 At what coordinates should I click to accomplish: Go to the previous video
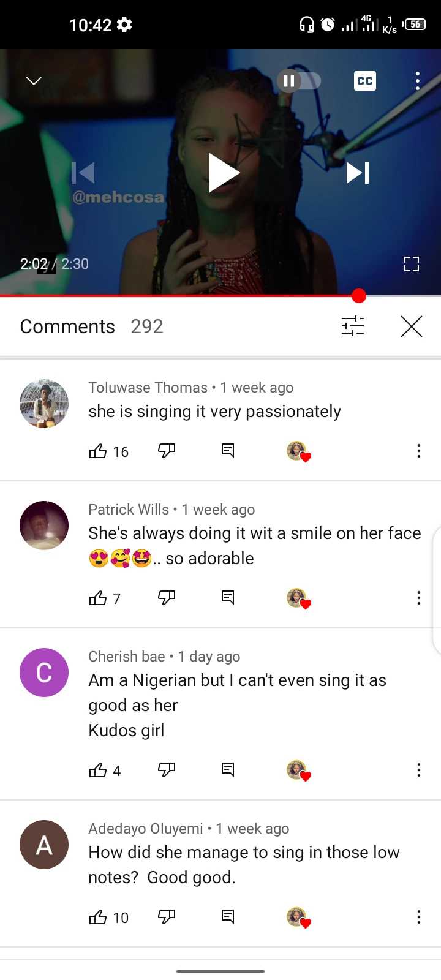83,172
